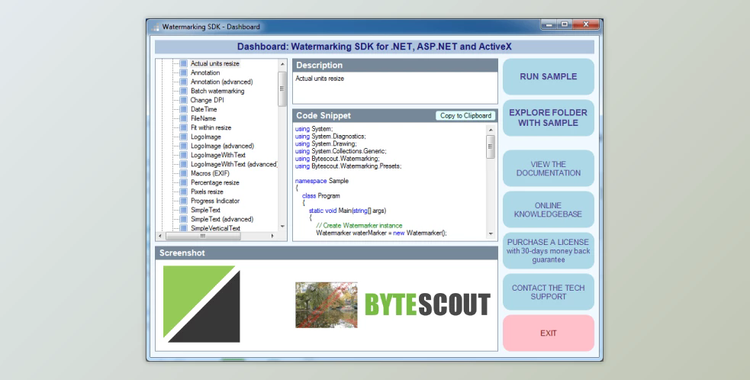This screenshot has width=750, height=380.
Task: Pick the Pixels resize sample
Action: [207, 191]
